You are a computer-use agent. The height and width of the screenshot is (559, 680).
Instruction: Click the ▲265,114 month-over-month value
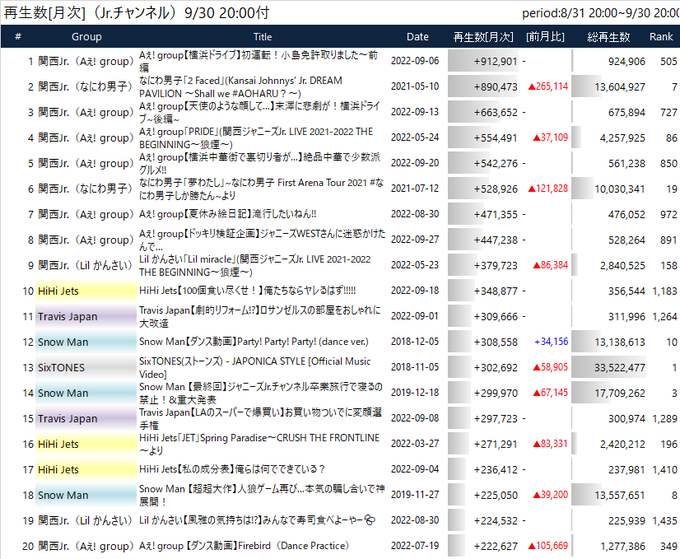pyautogui.click(x=548, y=86)
